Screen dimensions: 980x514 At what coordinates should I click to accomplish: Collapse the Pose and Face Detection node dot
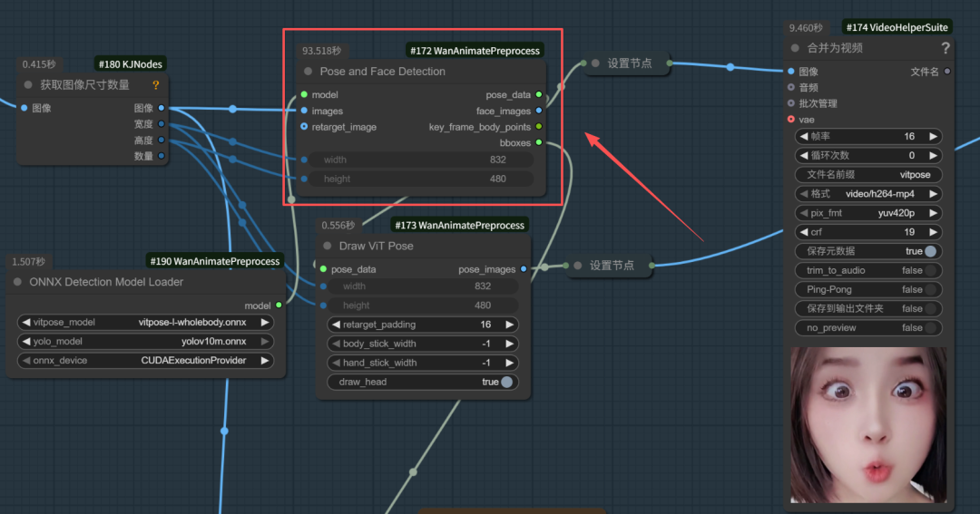[x=309, y=72]
